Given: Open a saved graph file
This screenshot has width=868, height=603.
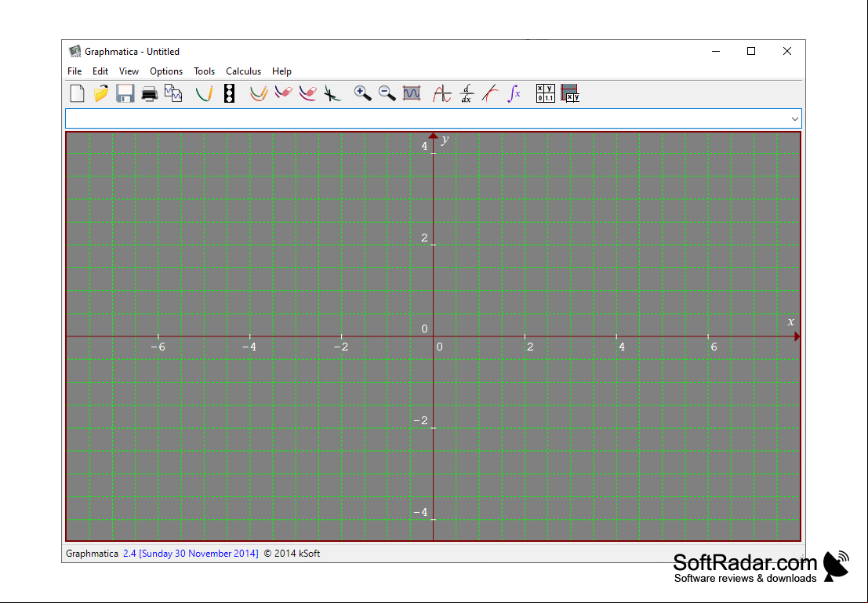Looking at the screenshot, I should pyautogui.click(x=100, y=93).
